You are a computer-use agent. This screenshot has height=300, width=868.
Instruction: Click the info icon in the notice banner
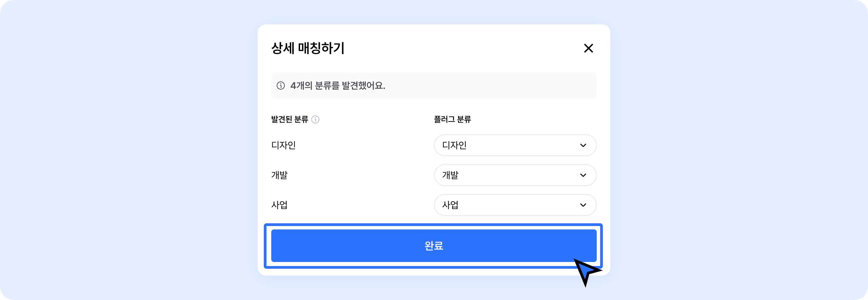(x=281, y=86)
